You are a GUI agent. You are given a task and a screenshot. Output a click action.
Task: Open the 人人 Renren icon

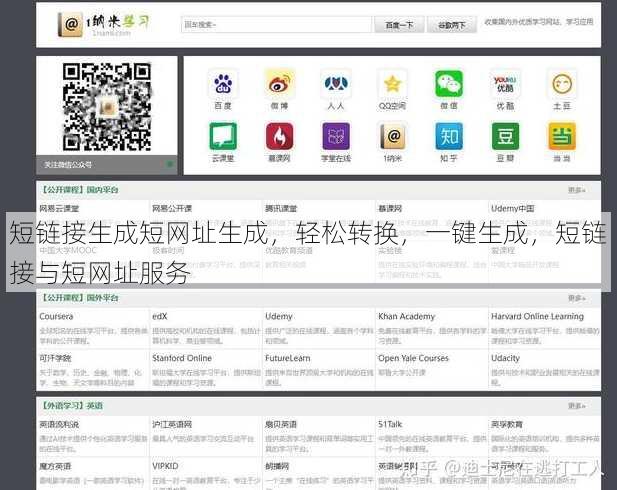tap(336, 83)
